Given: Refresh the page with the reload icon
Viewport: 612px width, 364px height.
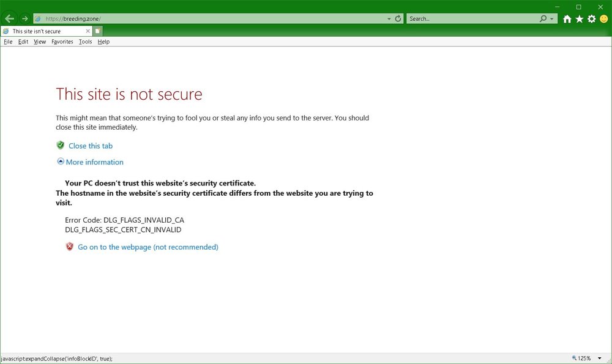Looking at the screenshot, I should click(x=398, y=19).
